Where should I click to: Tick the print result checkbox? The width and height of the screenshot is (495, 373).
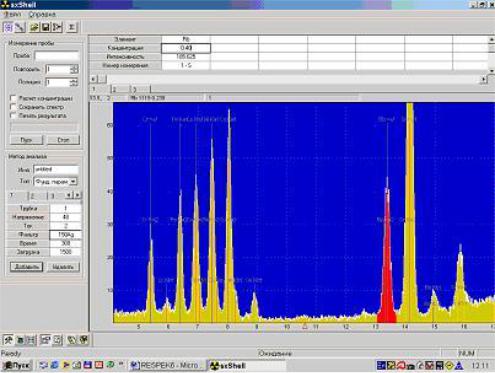click(x=13, y=116)
